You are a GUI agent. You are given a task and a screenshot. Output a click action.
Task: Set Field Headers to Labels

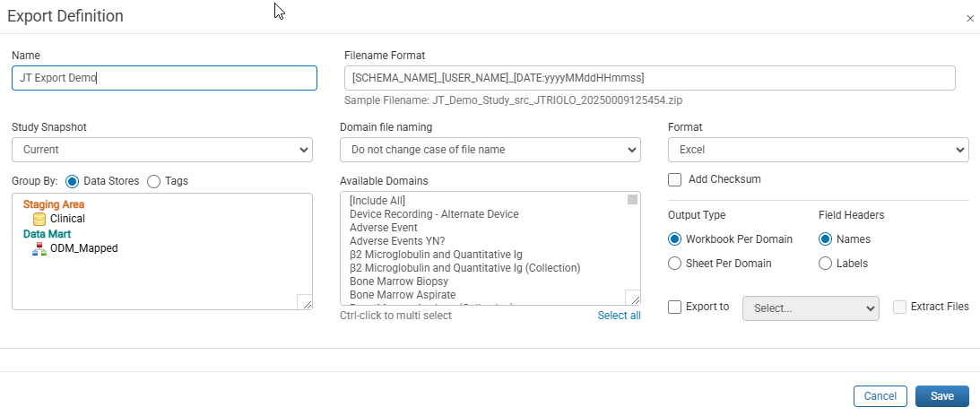tap(825, 263)
